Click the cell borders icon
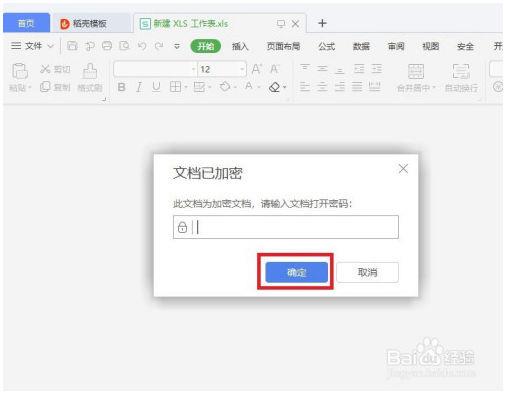This screenshot has width=506, height=394. pos(175,87)
